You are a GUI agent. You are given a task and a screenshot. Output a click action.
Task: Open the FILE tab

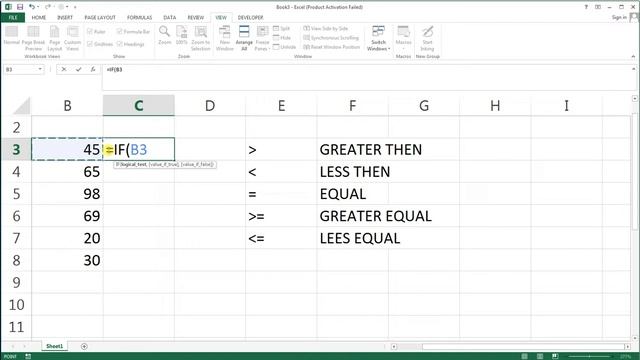13,18
